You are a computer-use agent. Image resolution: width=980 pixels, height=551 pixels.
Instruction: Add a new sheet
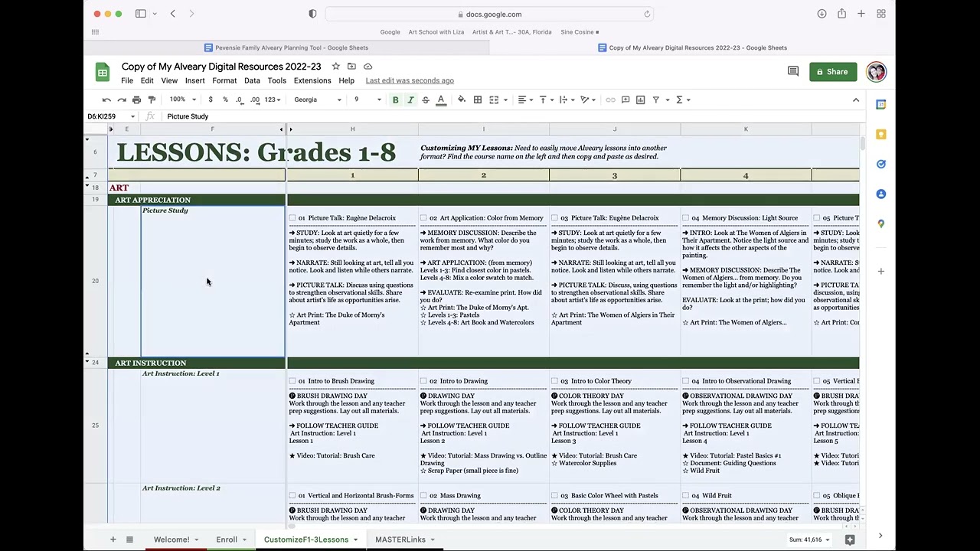point(113,540)
